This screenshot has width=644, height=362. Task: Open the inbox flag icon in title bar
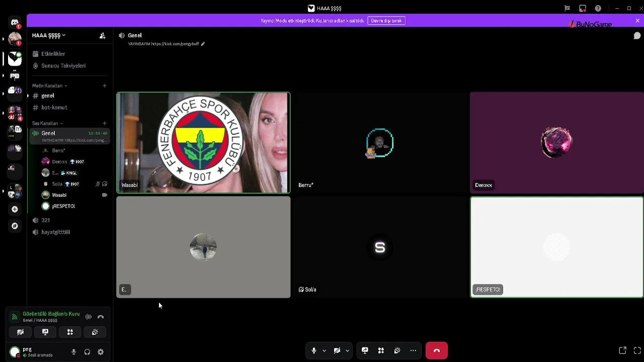[568, 8]
